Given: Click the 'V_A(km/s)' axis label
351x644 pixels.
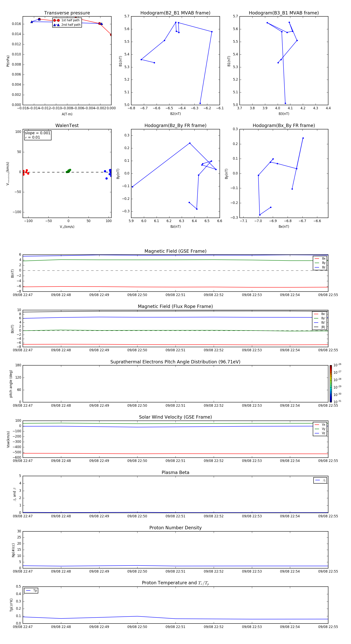Looking at the screenshot, I should (x=67, y=227).
